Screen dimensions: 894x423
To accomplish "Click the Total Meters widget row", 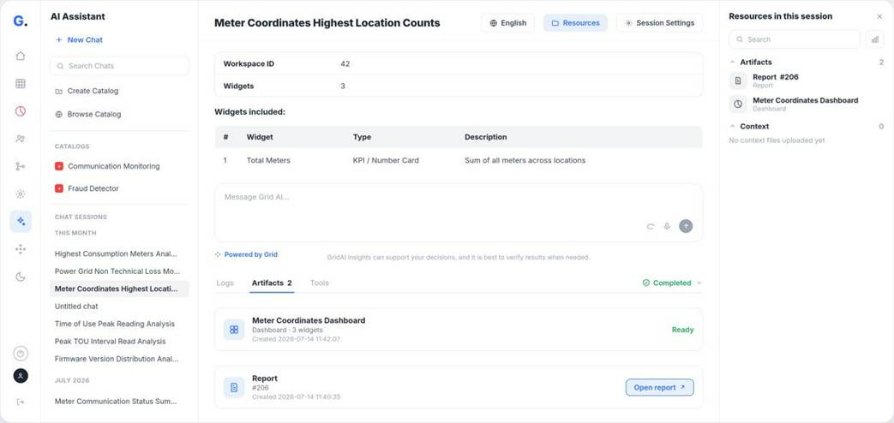I will pyautogui.click(x=458, y=161).
